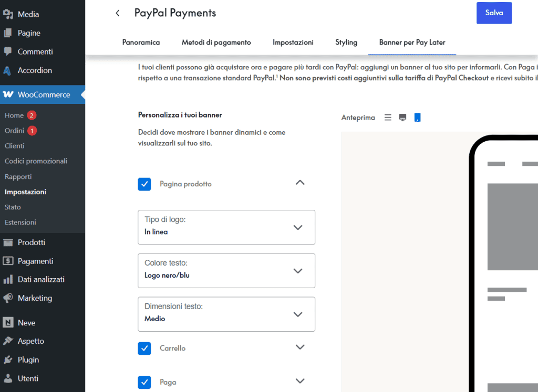
Task: Click the Personalizza i tuoi banner heading
Action: (x=180, y=115)
